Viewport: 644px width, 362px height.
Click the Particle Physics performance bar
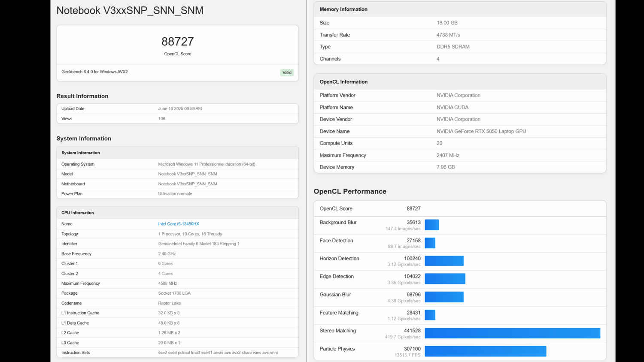tap(485, 351)
